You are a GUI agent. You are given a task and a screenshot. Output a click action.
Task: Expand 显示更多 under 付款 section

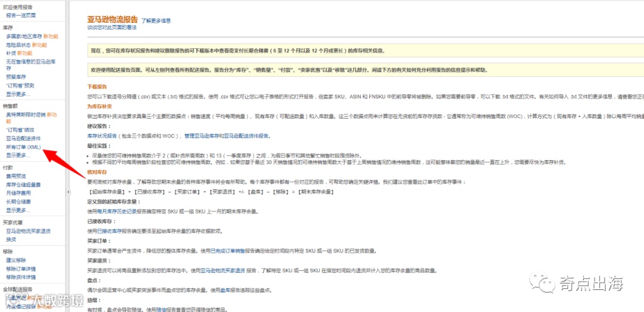point(18,210)
